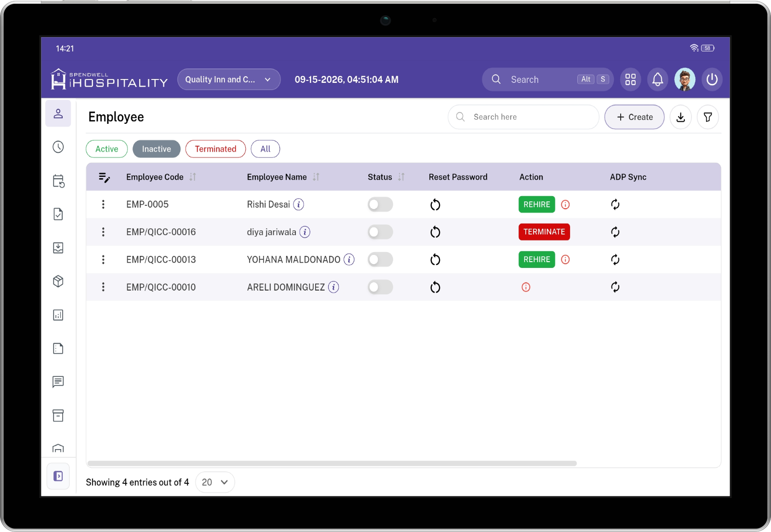The image size is (771, 532).
Task: Sync ARELI DOMINGUEZ with ADP
Action: coord(615,287)
